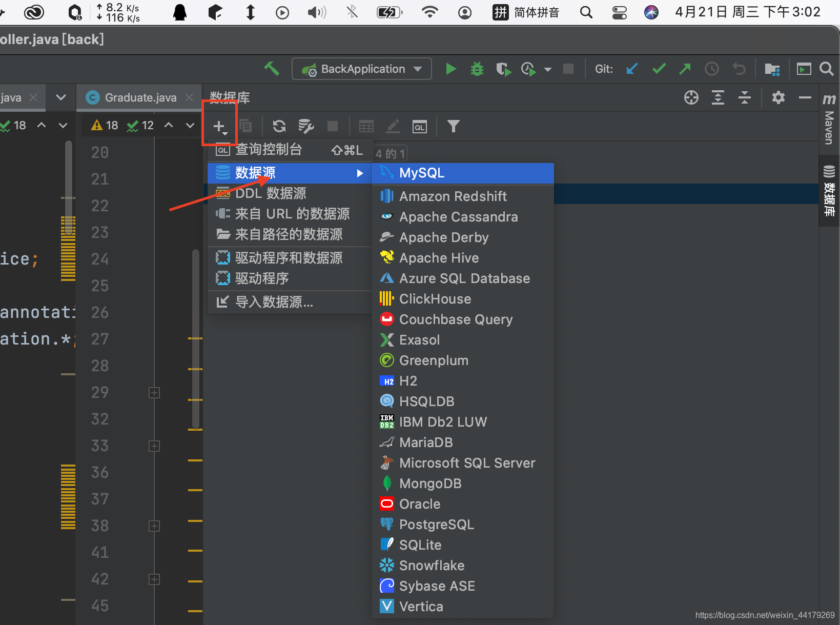Run with coverage shield icon
This screenshot has height=625, width=840.
click(503, 69)
